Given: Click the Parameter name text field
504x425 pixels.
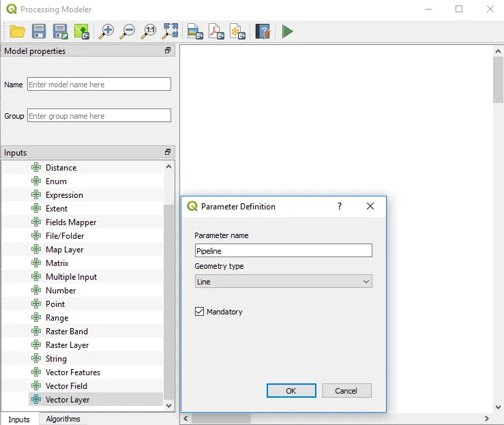Looking at the screenshot, I should pyautogui.click(x=283, y=251).
